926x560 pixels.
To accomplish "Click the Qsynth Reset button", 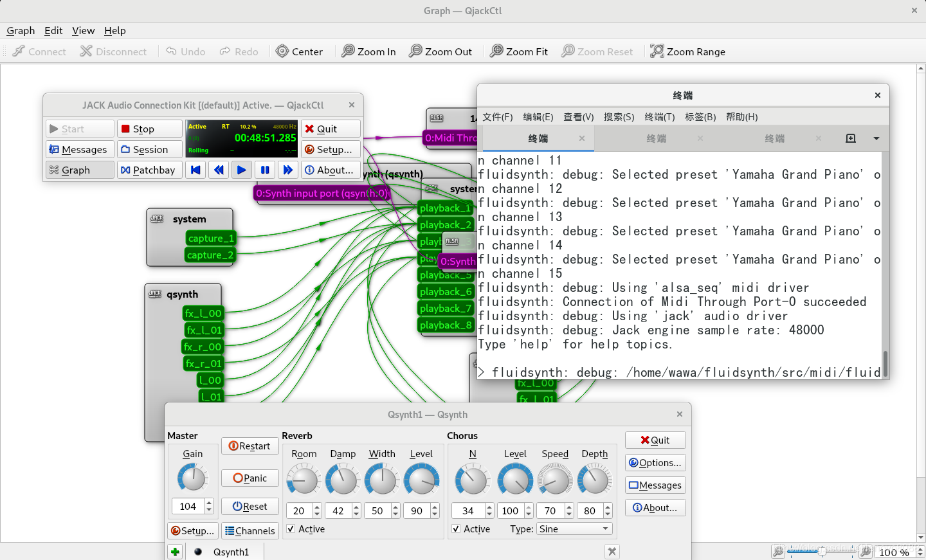I will [x=250, y=506].
